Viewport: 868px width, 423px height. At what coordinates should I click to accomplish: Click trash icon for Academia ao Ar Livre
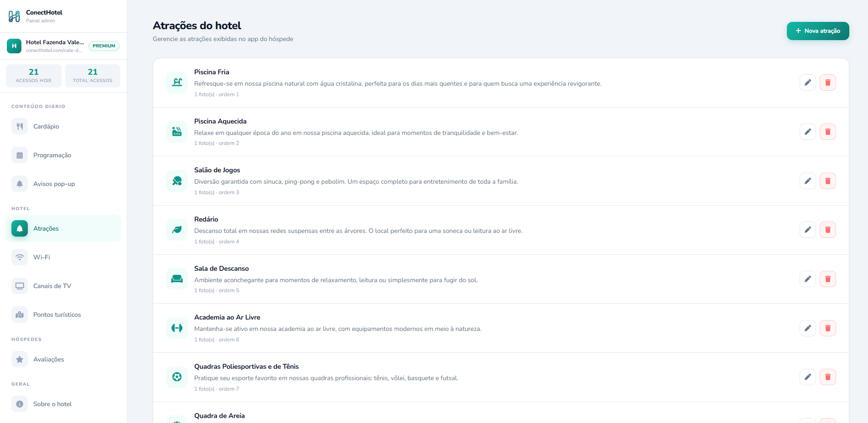(827, 328)
